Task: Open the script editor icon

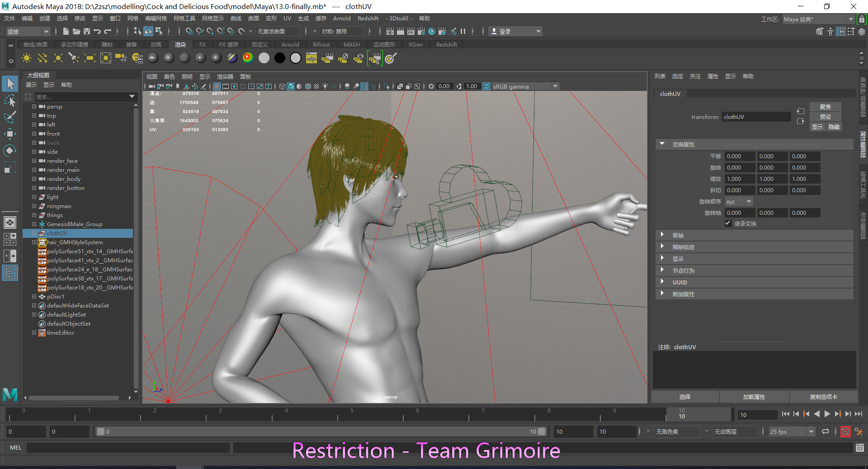Action: click(859, 448)
